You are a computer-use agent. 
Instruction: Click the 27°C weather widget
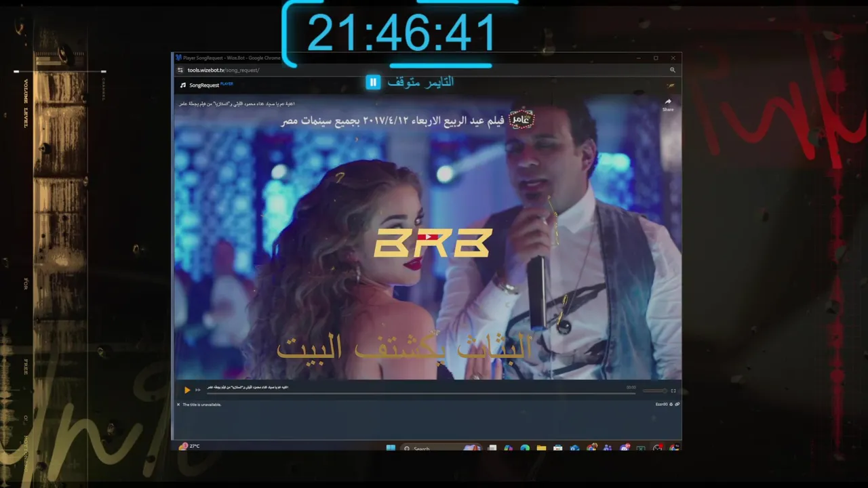(190, 446)
